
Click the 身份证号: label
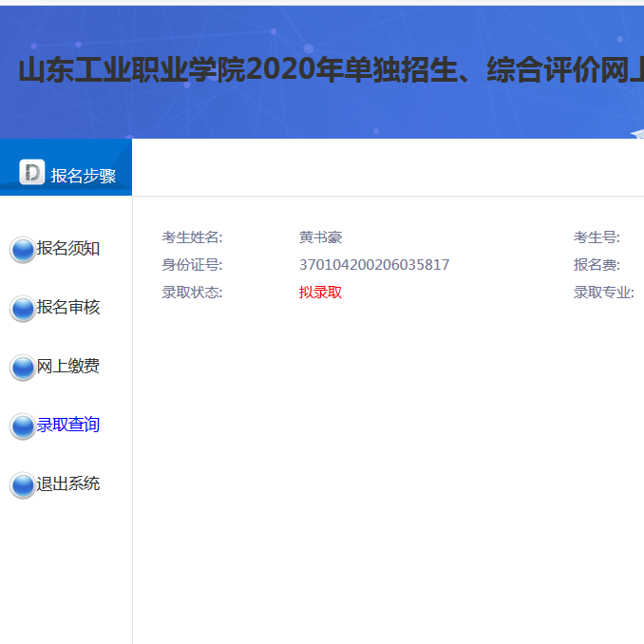tap(192, 265)
